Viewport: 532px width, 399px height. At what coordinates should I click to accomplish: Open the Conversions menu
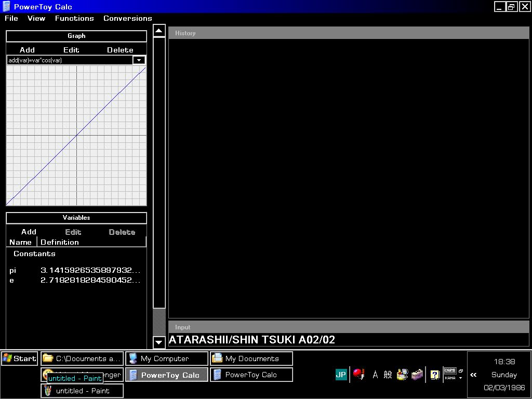[x=128, y=18]
